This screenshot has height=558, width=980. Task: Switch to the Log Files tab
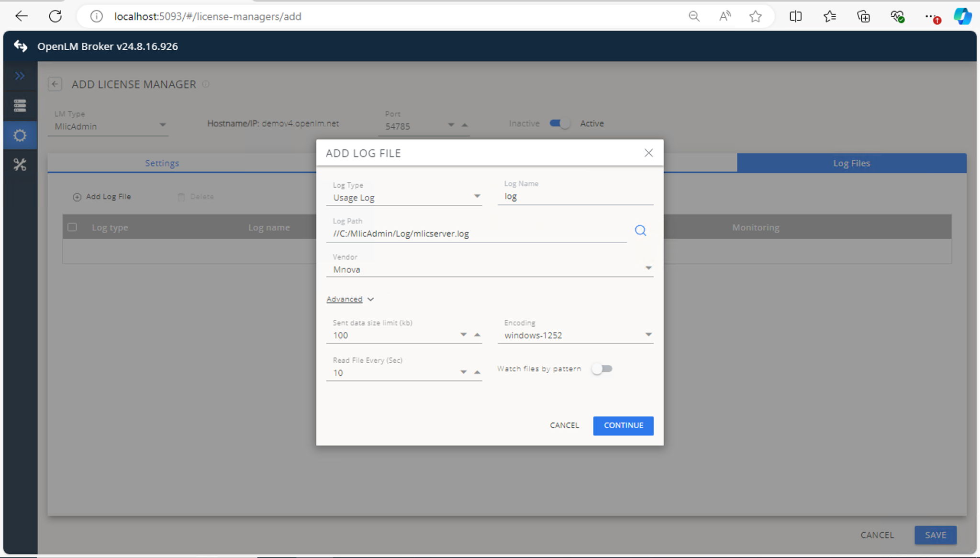(851, 163)
